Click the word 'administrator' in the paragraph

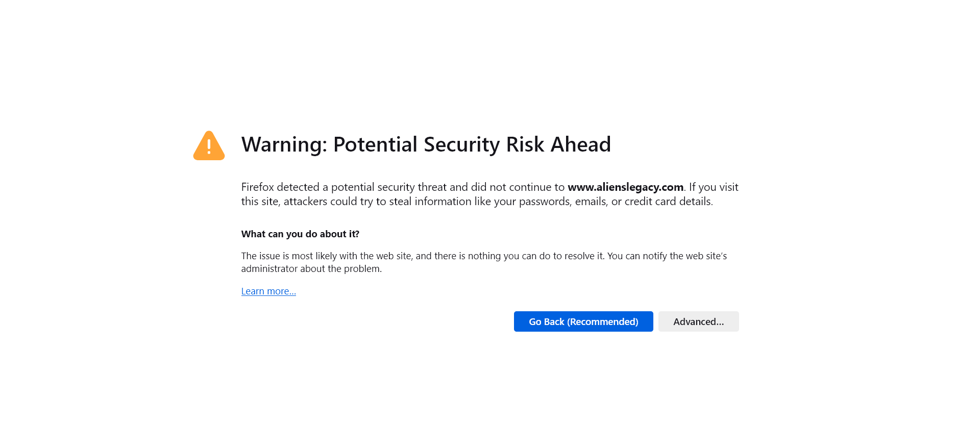tap(269, 269)
